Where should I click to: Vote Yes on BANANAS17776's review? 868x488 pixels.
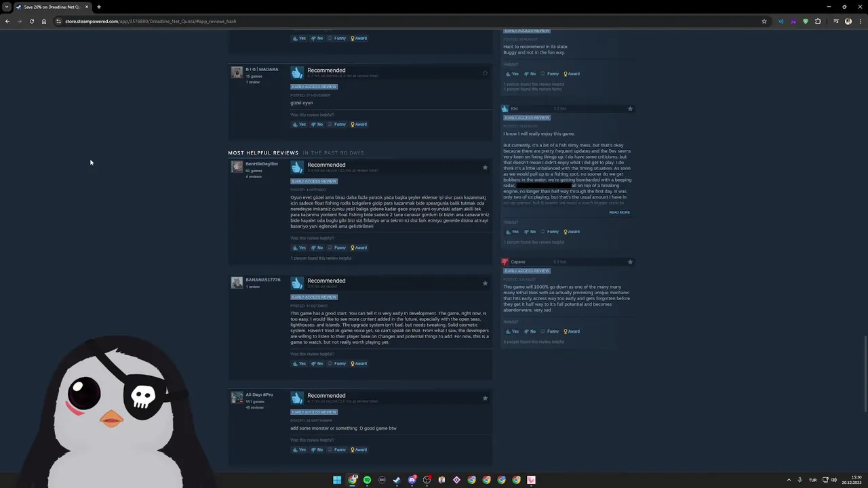pyautogui.click(x=299, y=363)
